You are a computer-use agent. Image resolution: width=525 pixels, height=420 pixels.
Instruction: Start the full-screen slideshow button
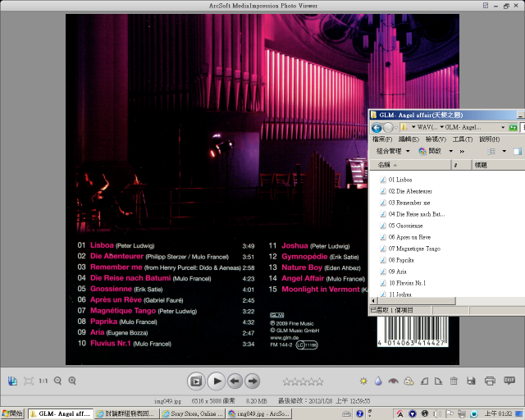(x=196, y=381)
